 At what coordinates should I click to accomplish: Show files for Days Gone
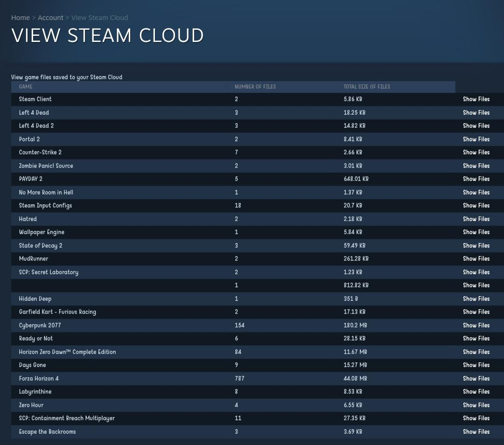click(476, 365)
